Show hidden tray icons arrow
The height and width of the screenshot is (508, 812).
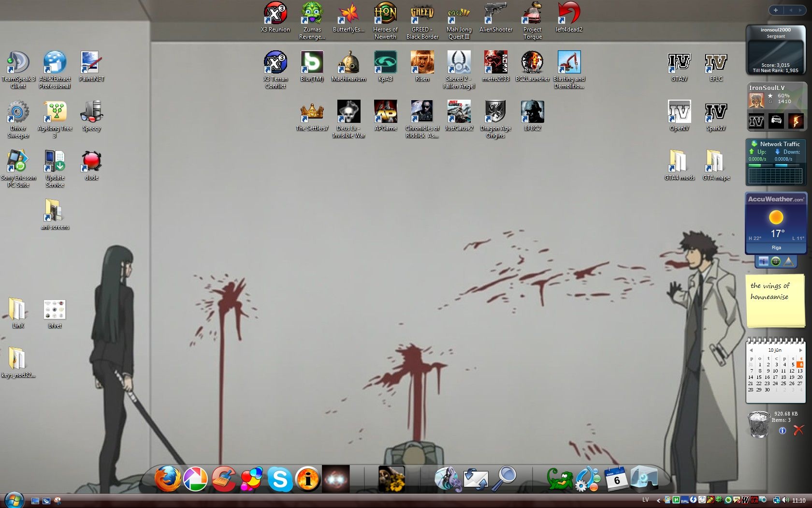pos(658,500)
